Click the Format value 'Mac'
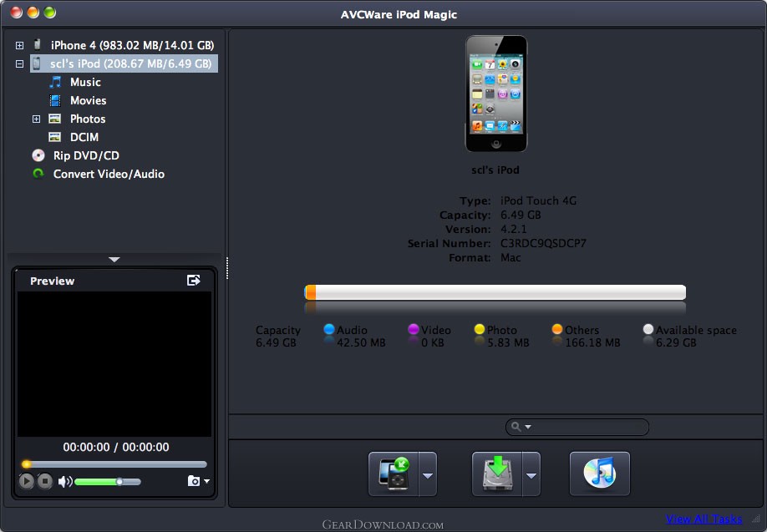This screenshot has width=767, height=532. click(x=510, y=258)
